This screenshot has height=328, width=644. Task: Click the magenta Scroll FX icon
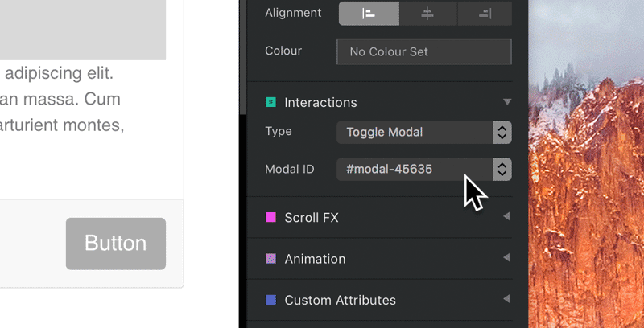[270, 217]
